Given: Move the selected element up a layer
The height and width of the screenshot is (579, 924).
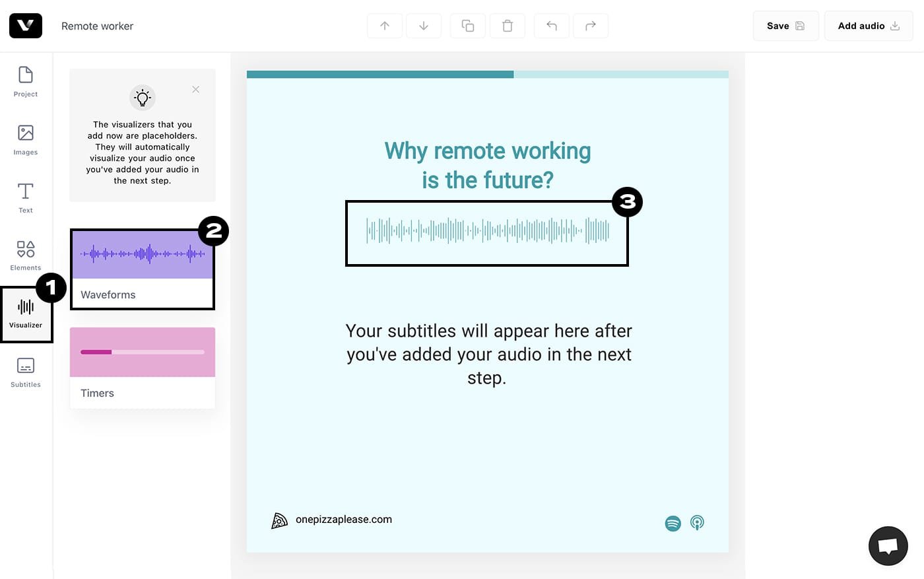Looking at the screenshot, I should [x=384, y=26].
